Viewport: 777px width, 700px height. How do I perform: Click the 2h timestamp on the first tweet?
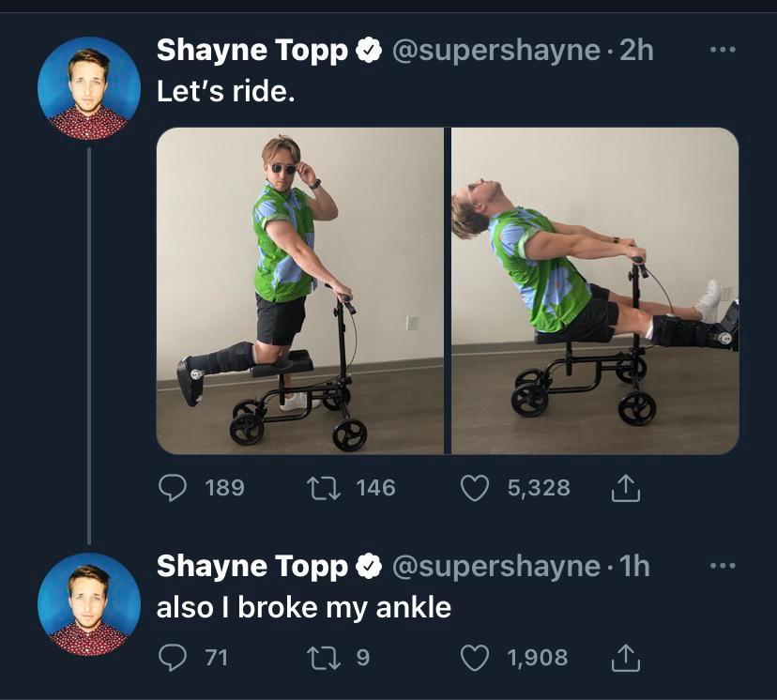636,51
